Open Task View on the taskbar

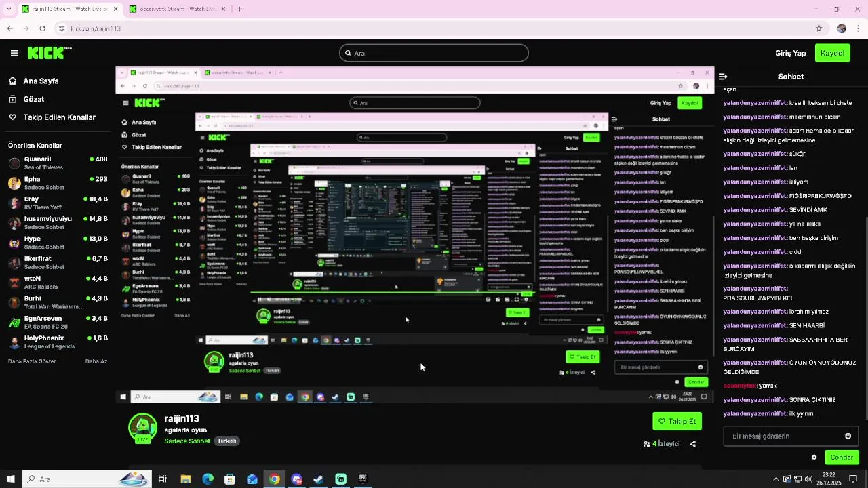click(x=163, y=479)
